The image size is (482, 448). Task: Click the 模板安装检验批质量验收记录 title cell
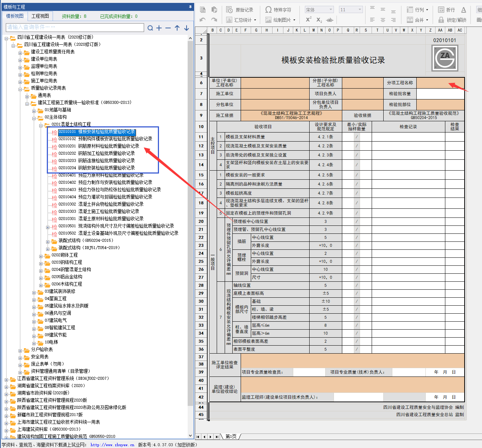pos(333,60)
